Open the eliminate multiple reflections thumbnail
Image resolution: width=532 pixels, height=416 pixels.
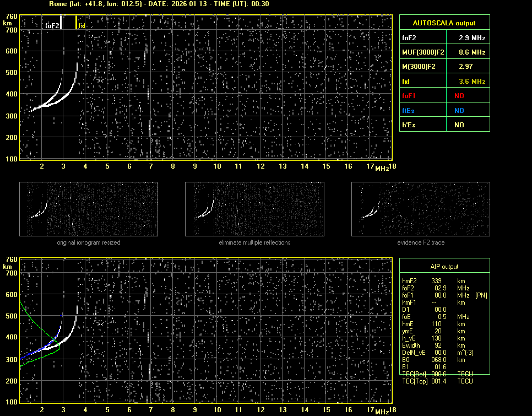click(x=254, y=209)
